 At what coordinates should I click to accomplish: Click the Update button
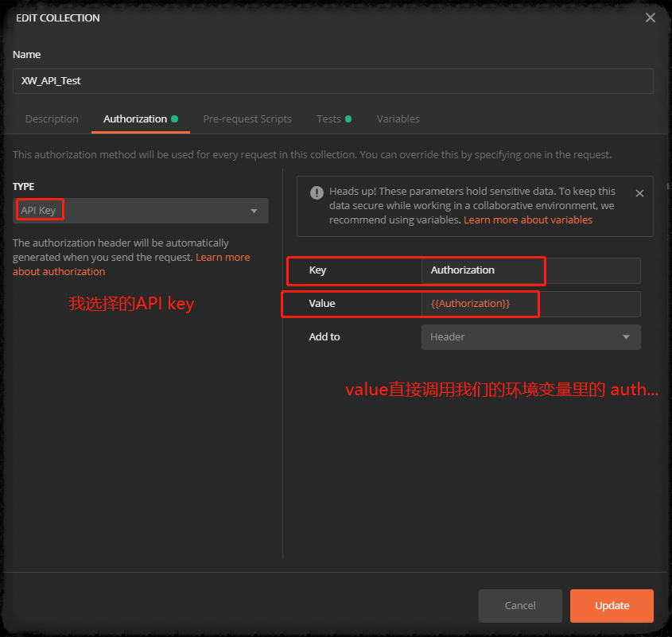(611, 605)
